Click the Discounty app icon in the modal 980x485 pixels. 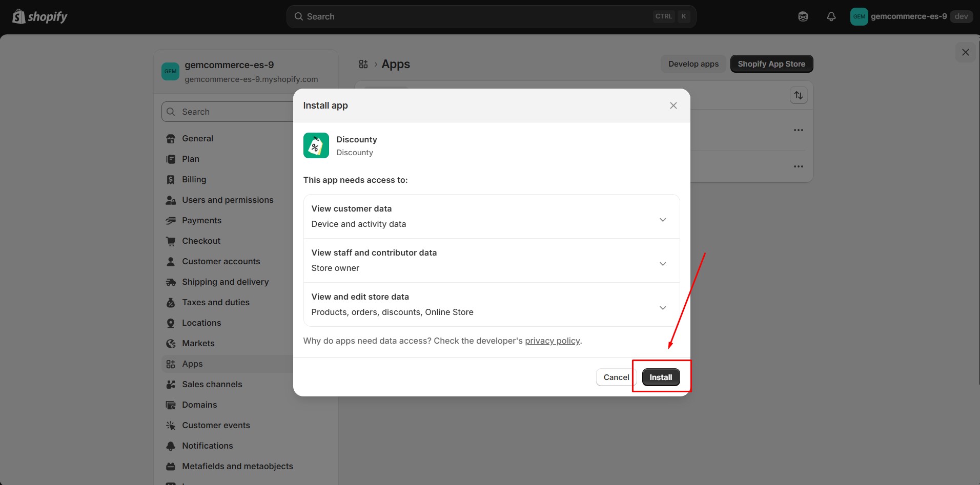point(316,145)
